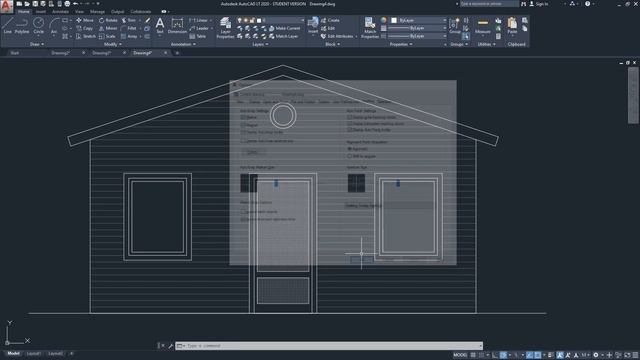Click the Group tool
Image resolution: width=640 pixels, height=360 pixels.
(454, 25)
